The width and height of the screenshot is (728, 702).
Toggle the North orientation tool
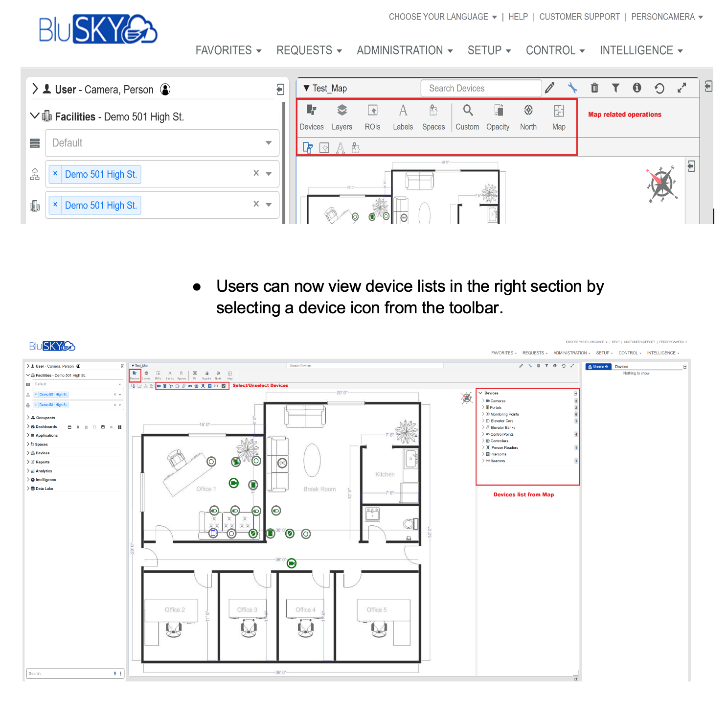(528, 117)
